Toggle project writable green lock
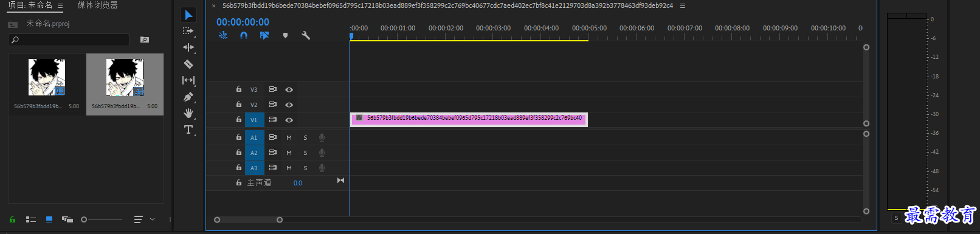The image size is (980, 234). pyautogui.click(x=12, y=219)
